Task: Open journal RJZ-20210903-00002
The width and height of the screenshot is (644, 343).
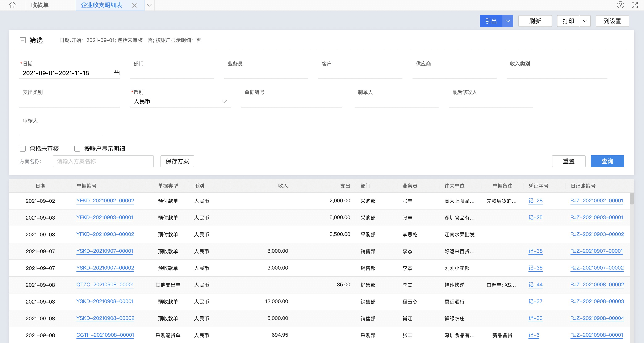Action: pos(597,234)
